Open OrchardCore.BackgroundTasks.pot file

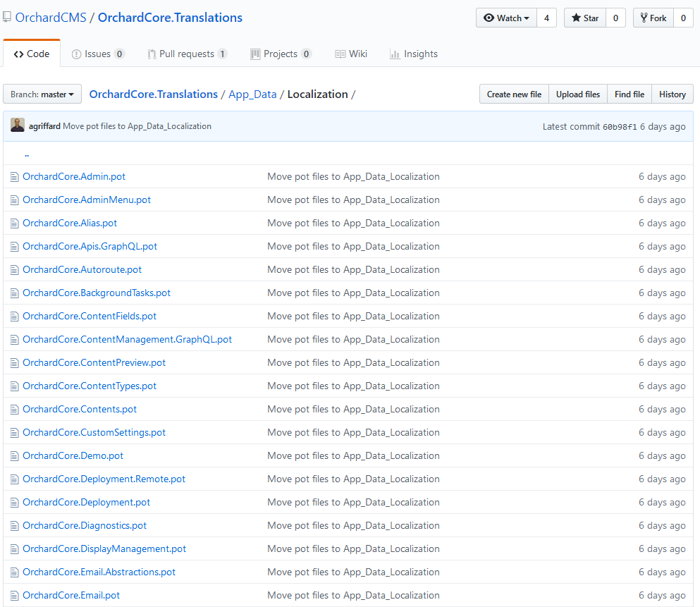[97, 293]
